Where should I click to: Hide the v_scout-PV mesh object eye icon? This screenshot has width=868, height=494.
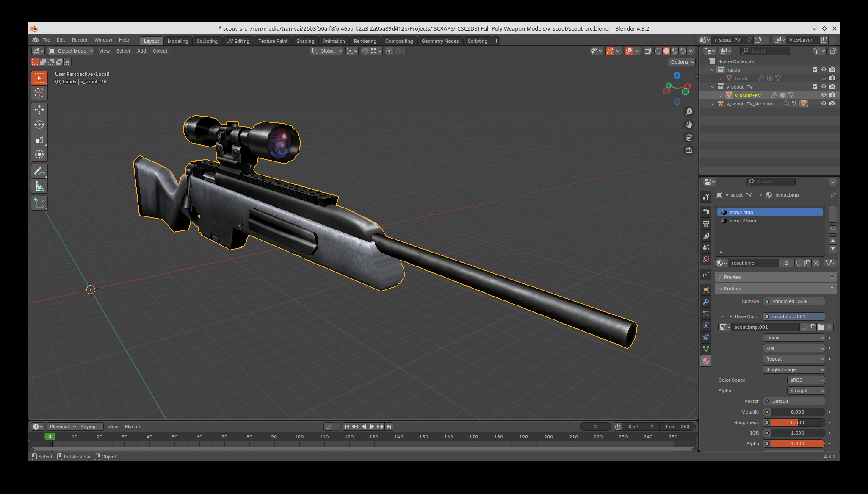[824, 95]
